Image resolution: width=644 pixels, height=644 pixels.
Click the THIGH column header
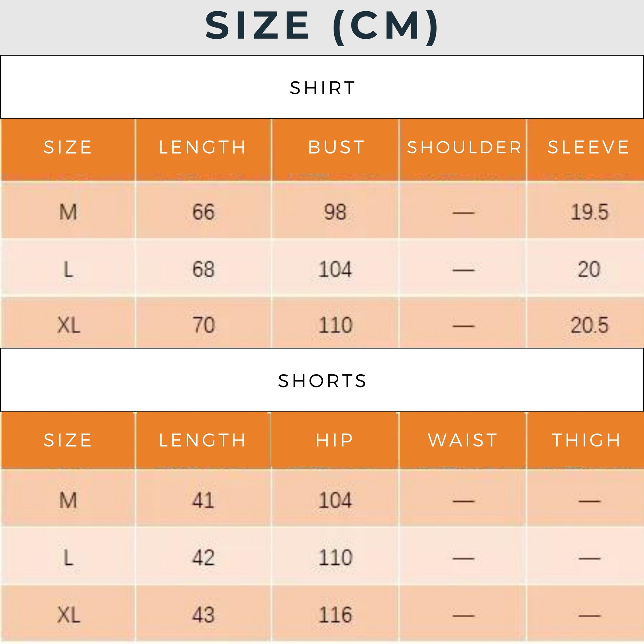point(587,440)
